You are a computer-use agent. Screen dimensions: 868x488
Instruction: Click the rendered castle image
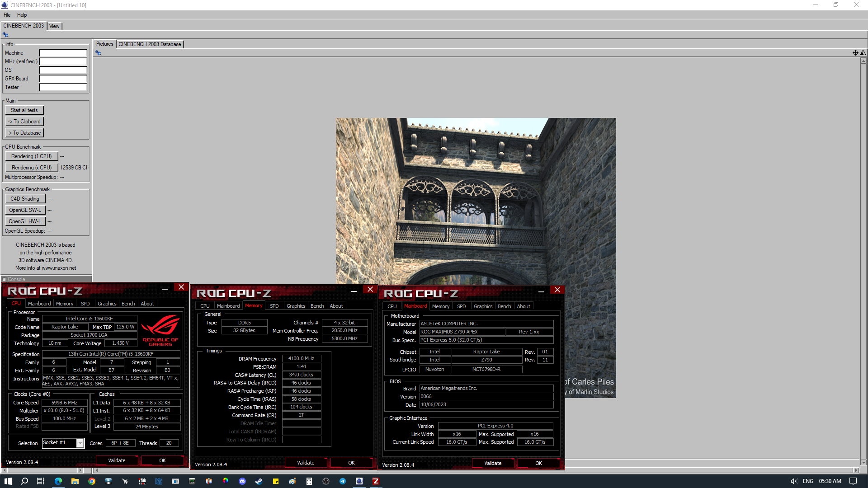point(476,258)
